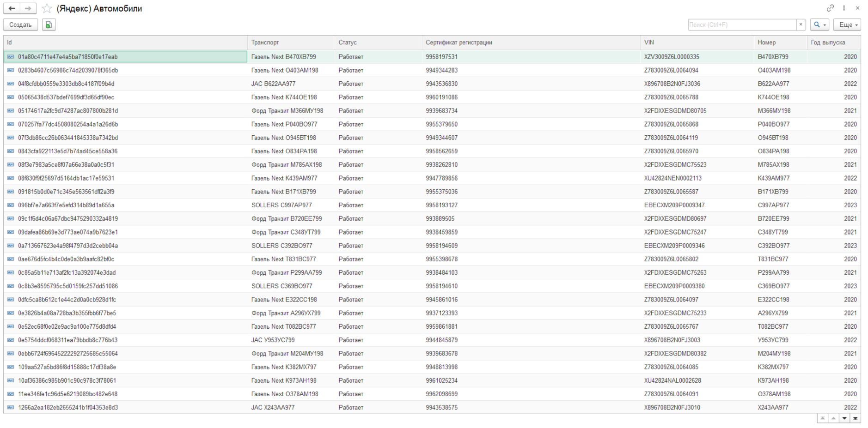Open the three-dot options menu
This screenshot has height=428, width=868.
[844, 8]
